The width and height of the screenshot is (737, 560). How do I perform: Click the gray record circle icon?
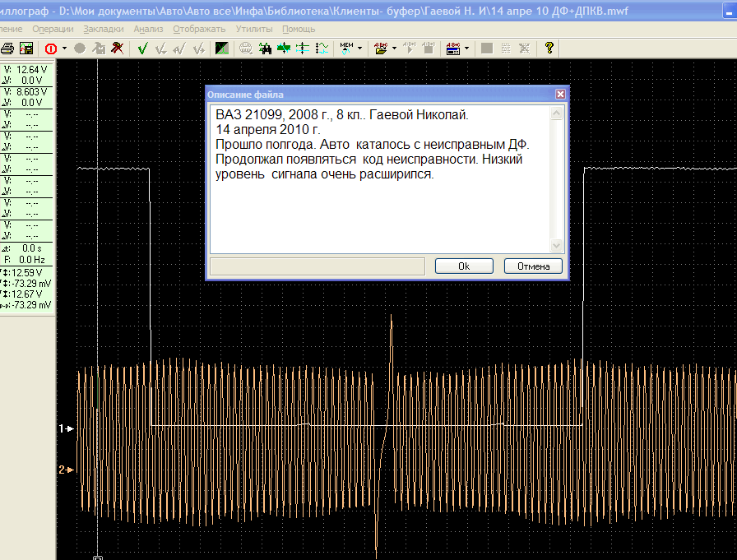pyautogui.click(x=80, y=49)
